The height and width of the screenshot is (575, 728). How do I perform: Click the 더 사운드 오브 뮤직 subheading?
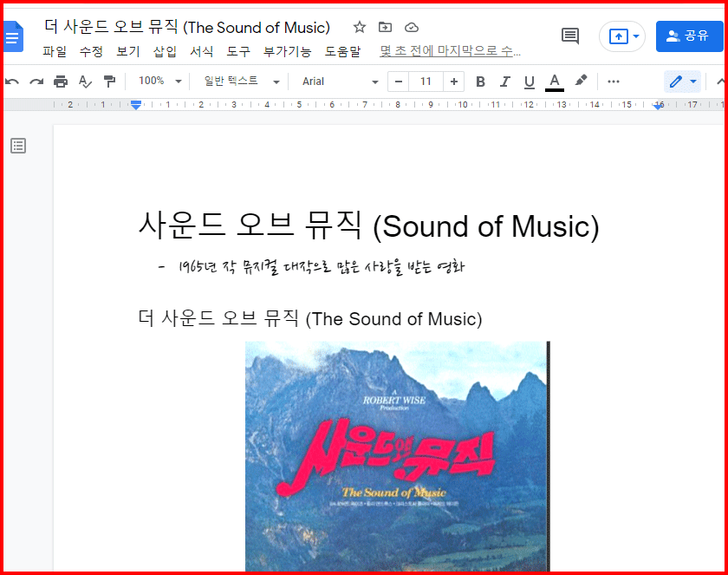(310, 318)
